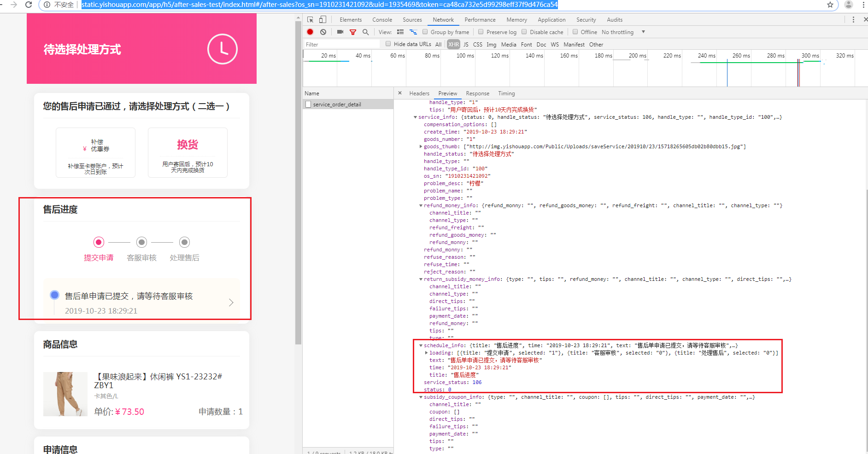Viewport: 868px width, 454px height.
Task: Open the Security tab
Action: 586,20
